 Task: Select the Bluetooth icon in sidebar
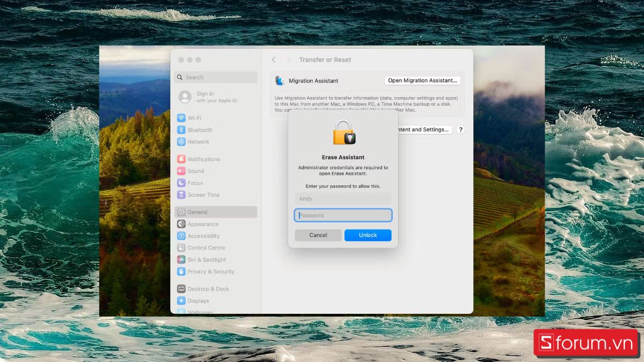point(182,130)
